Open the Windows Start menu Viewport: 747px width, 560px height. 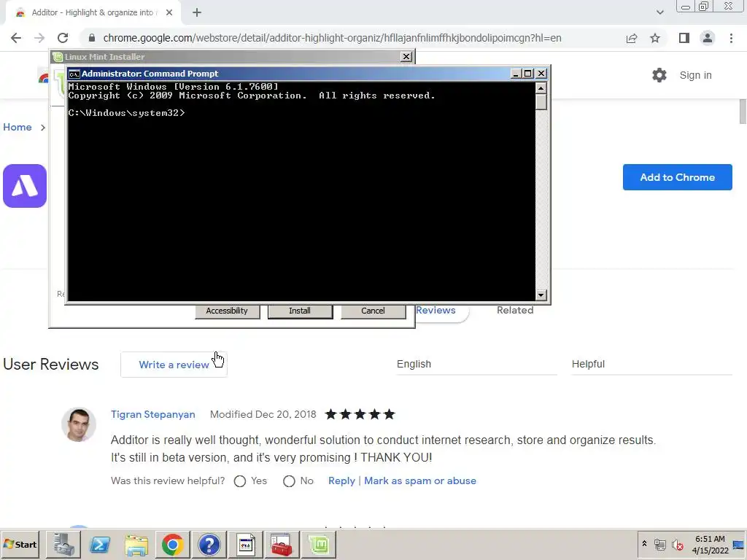[20, 544]
